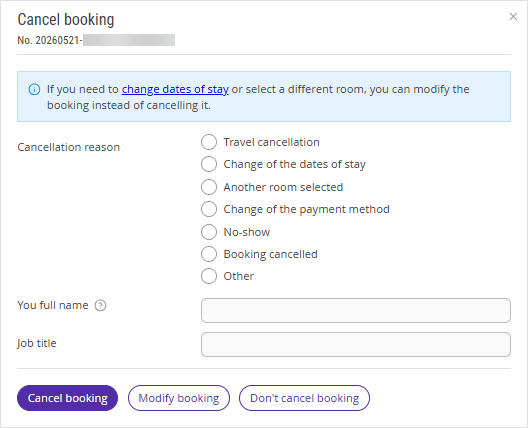This screenshot has height=428, width=528.
Task: Select the No-show radio button
Action: 209,232
